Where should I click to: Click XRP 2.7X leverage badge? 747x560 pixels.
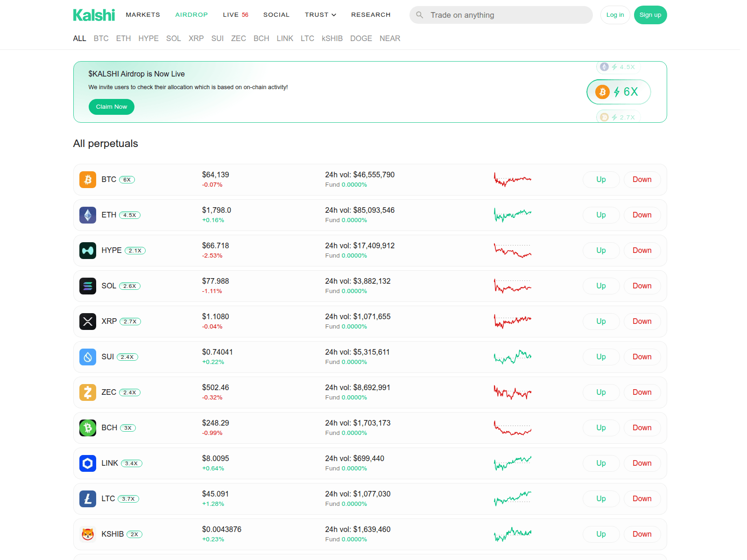[130, 322]
